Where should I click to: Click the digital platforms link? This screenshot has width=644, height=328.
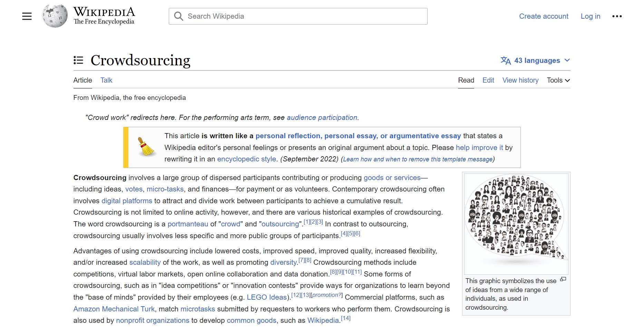[127, 201]
